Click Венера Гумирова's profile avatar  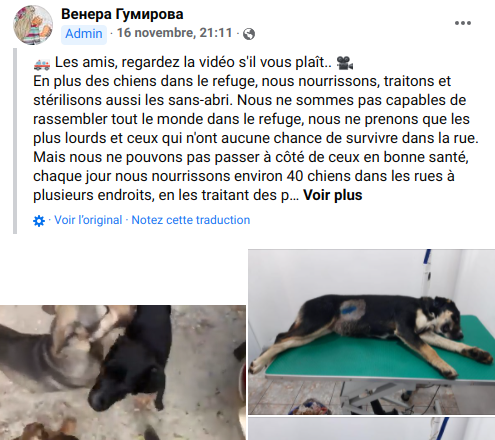pos(33,25)
